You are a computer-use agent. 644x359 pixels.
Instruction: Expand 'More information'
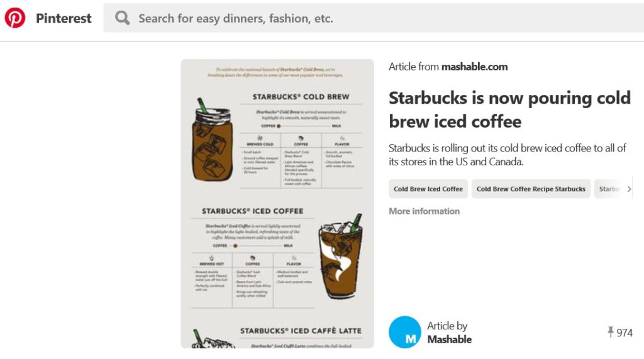(x=425, y=211)
